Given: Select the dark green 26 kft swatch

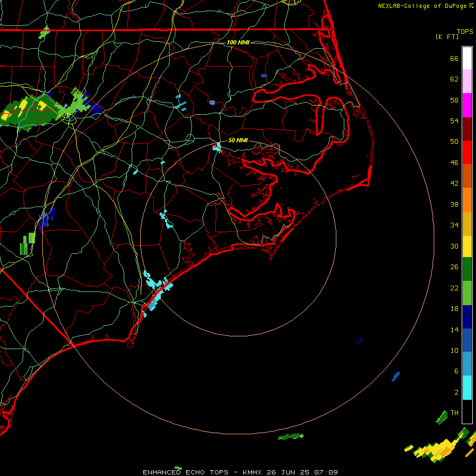Looking at the screenshot, I should point(467,269).
